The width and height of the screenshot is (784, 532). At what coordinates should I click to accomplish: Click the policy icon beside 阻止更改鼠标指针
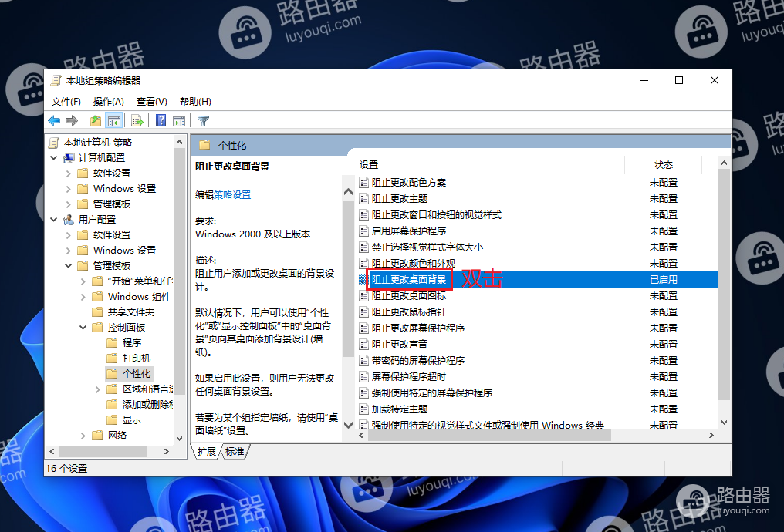pyautogui.click(x=364, y=312)
